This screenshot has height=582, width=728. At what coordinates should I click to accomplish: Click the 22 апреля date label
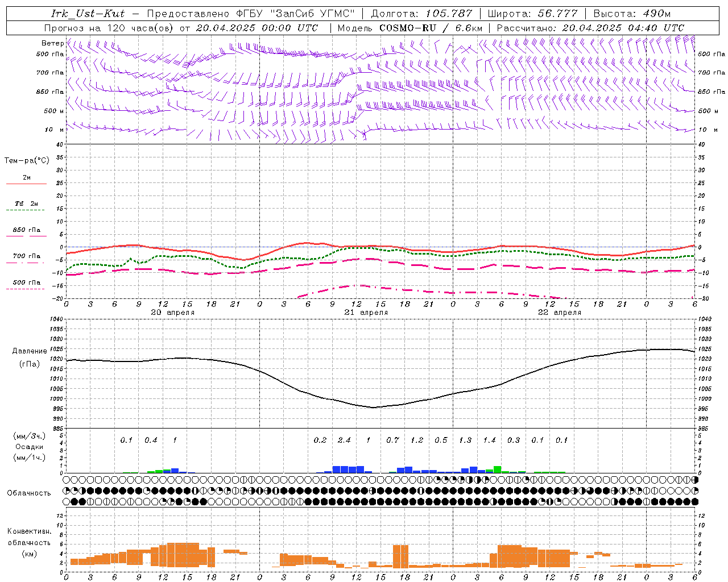click(x=560, y=313)
